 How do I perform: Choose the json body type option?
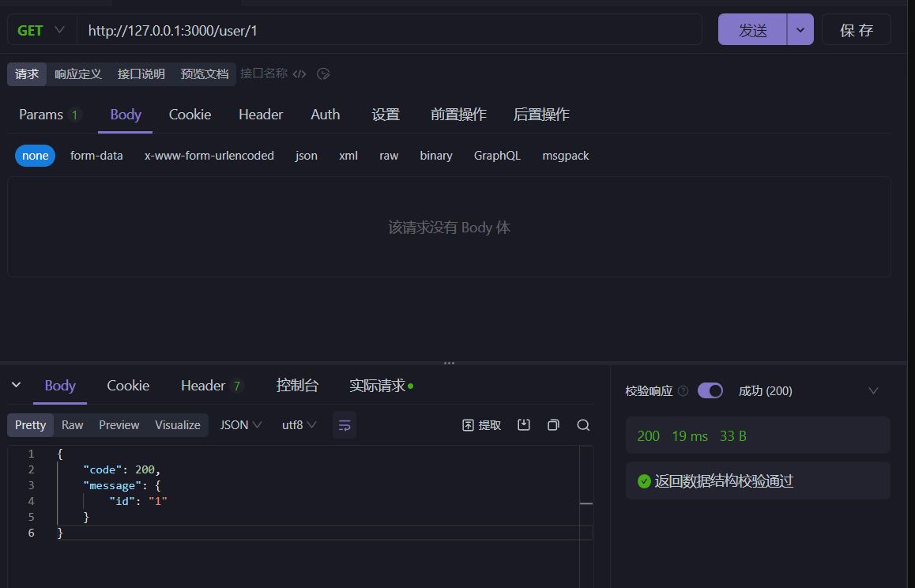pos(307,156)
